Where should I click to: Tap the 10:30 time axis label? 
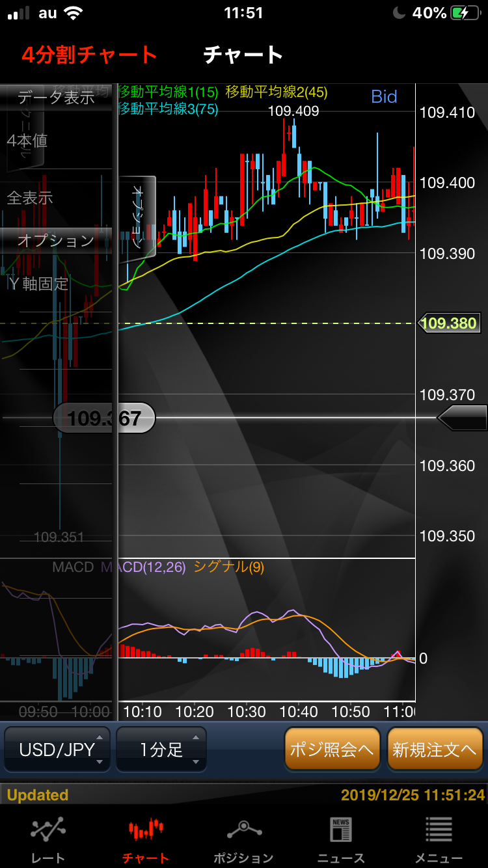click(247, 712)
